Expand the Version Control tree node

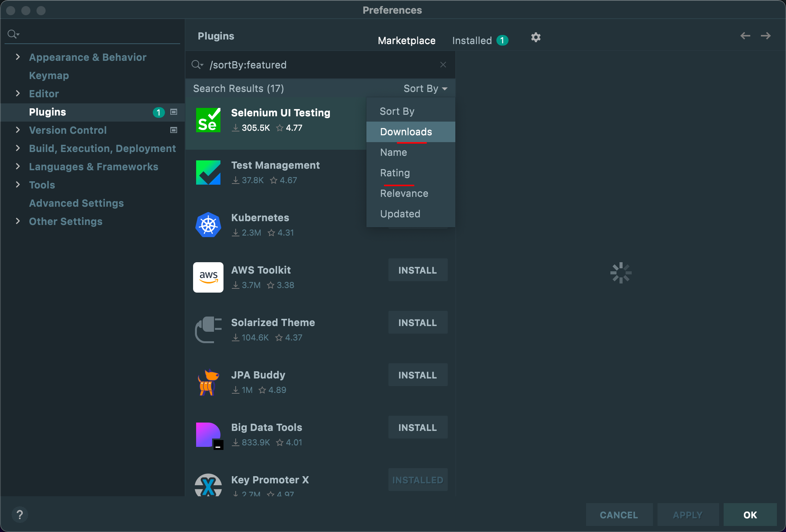17,130
